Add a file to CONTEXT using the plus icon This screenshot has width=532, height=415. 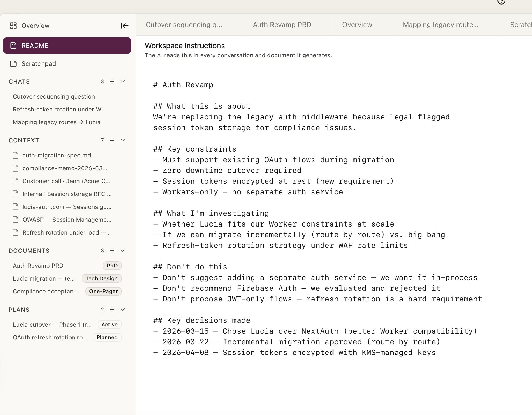112,140
